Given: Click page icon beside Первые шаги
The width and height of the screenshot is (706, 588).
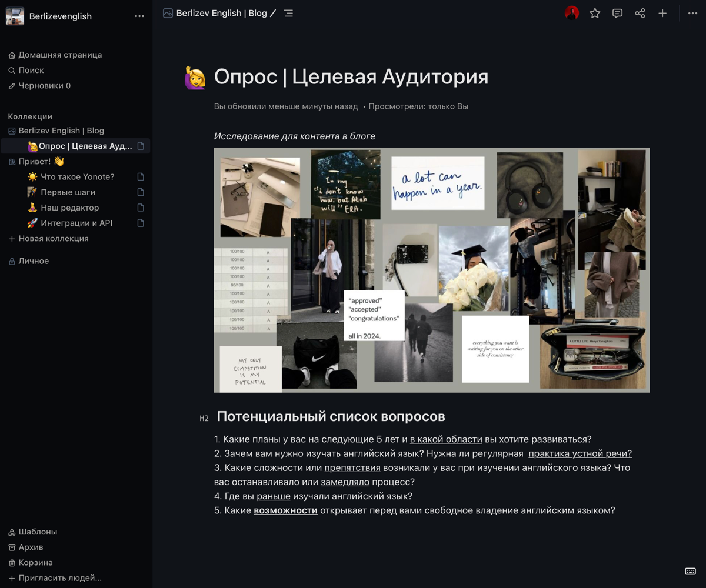Looking at the screenshot, I should pos(141,192).
